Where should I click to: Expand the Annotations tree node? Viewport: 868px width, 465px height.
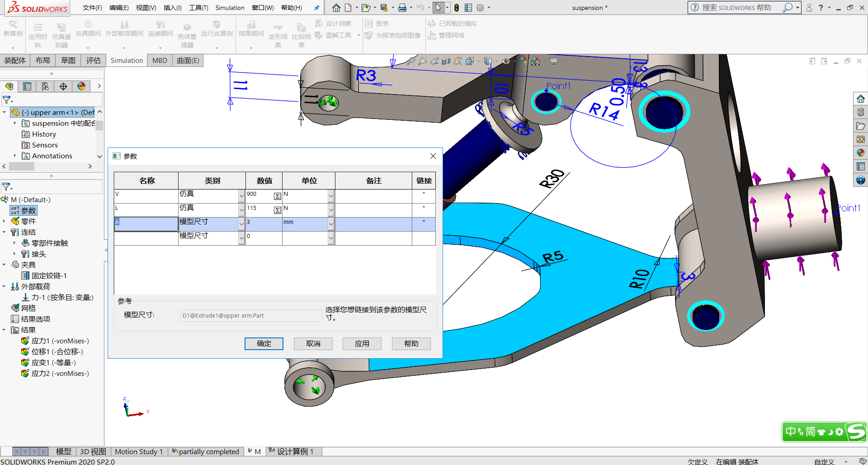coord(15,156)
